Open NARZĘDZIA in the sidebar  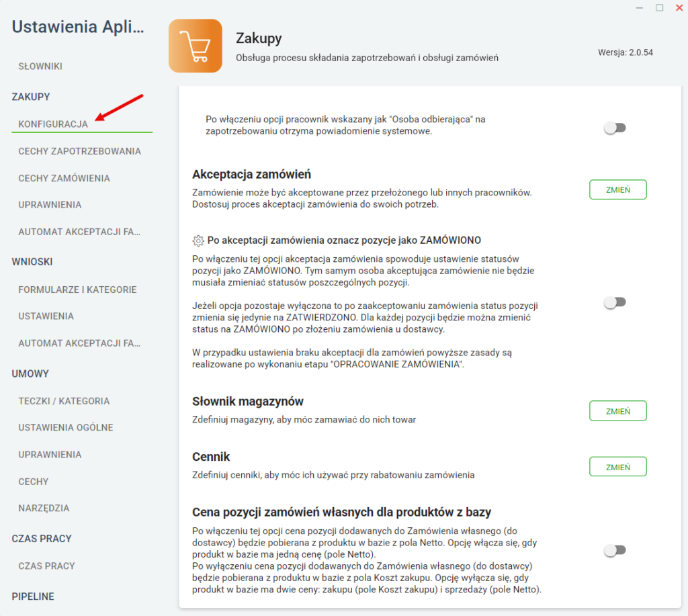44,508
